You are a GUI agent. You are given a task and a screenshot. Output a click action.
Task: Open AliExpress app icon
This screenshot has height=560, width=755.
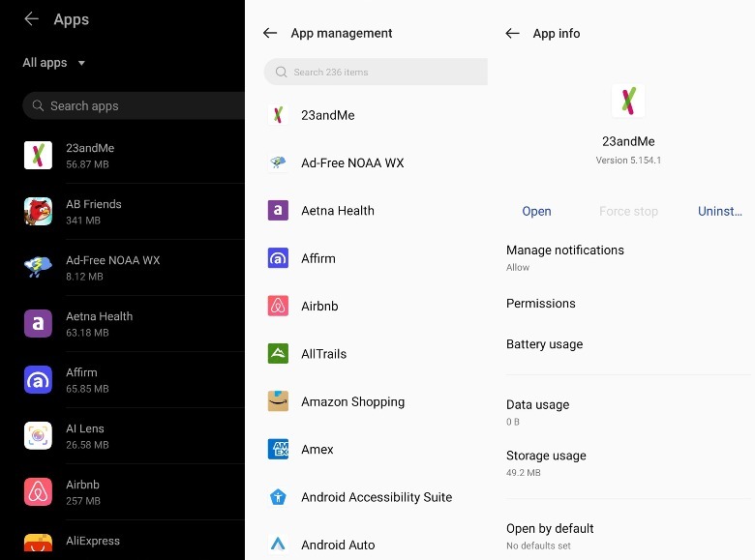(38, 543)
